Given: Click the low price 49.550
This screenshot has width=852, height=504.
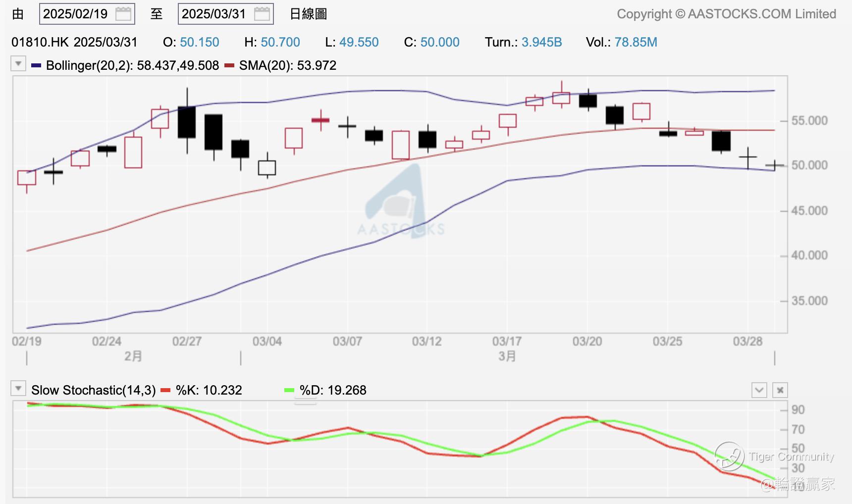Looking at the screenshot, I should pos(359,42).
